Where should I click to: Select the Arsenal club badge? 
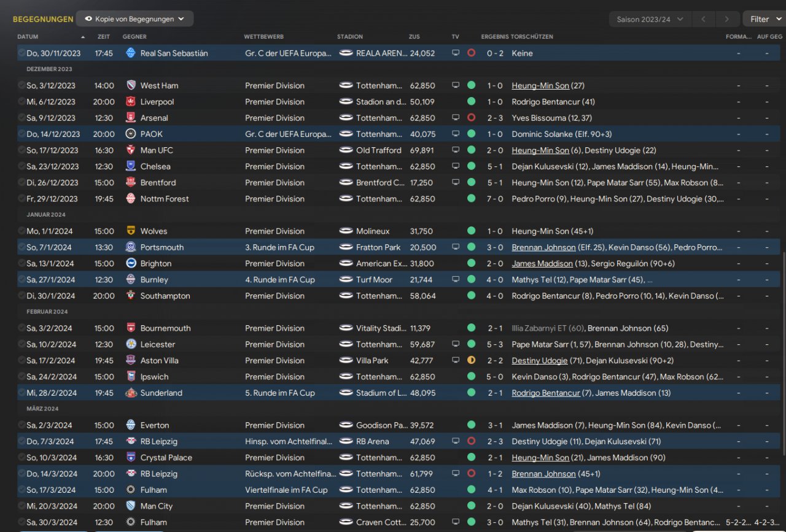(x=130, y=118)
